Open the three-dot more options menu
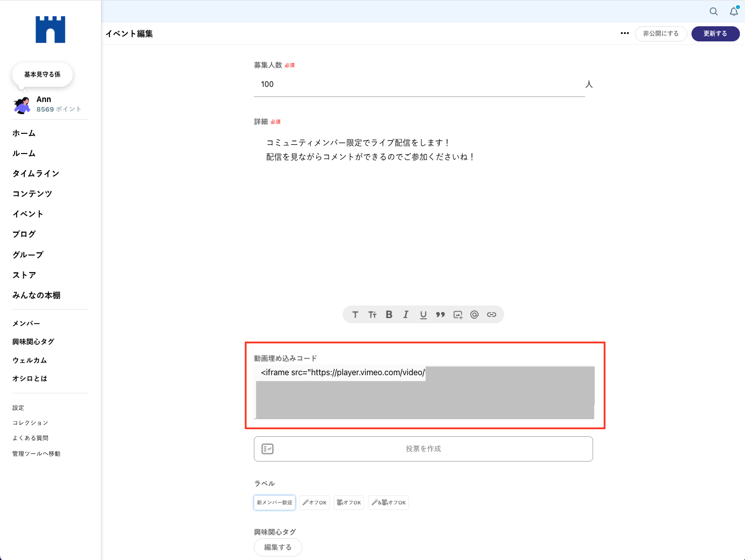The width and height of the screenshot is (745, 560). pyautogui.click(x=625, y=33)
